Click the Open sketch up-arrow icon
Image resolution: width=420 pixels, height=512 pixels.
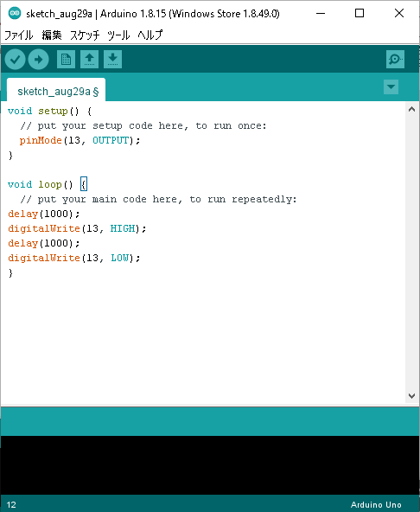(89, 60)
